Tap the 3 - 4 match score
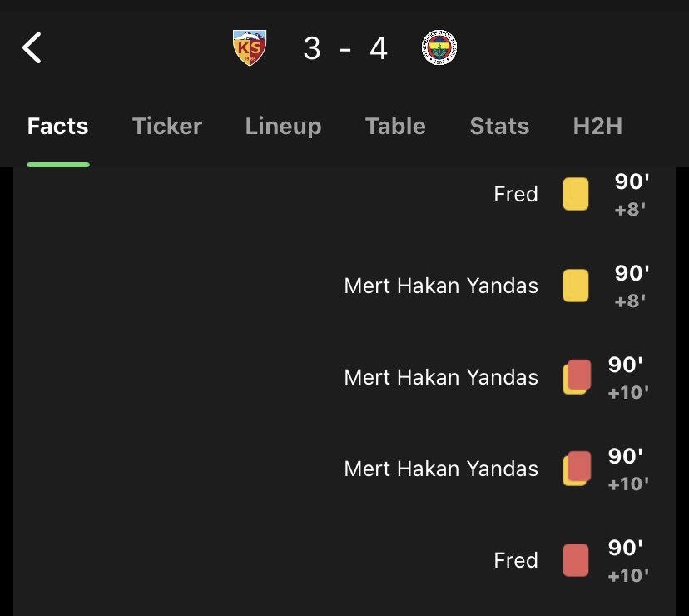689x616 pixels. (345, 49)
